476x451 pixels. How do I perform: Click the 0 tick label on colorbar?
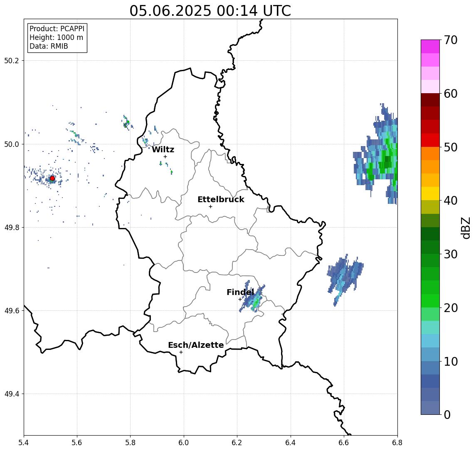click(x=447, y=414)
